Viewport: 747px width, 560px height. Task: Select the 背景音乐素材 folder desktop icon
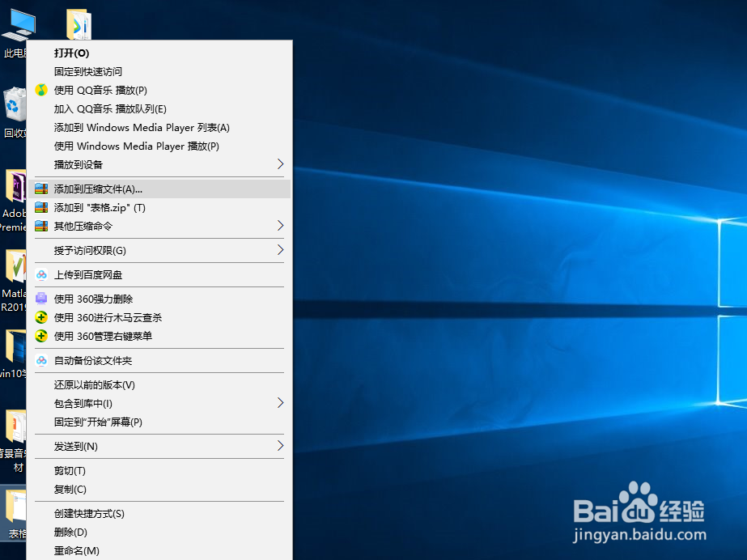click(15, 442)
